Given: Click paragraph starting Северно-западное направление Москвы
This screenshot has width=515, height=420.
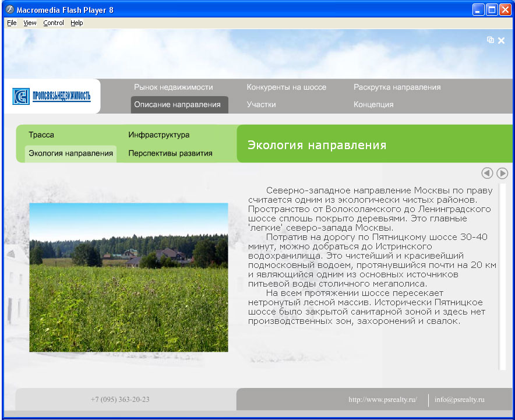Looking at the screenshot, I should tap(370, 209).
